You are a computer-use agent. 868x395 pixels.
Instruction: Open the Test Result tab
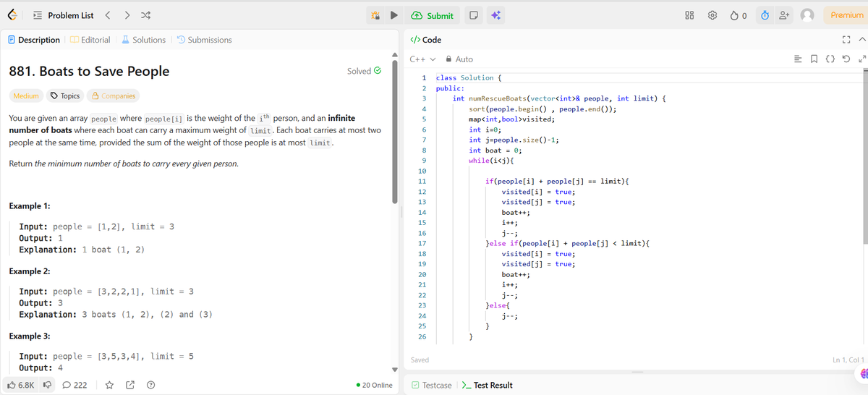pyautogui.click(x=488, y=385)
